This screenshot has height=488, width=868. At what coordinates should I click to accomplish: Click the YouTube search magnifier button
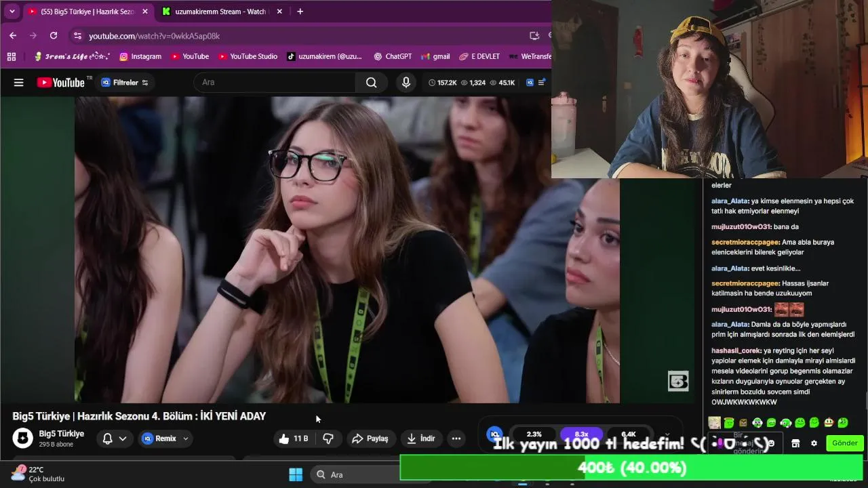tap(371, 83)
